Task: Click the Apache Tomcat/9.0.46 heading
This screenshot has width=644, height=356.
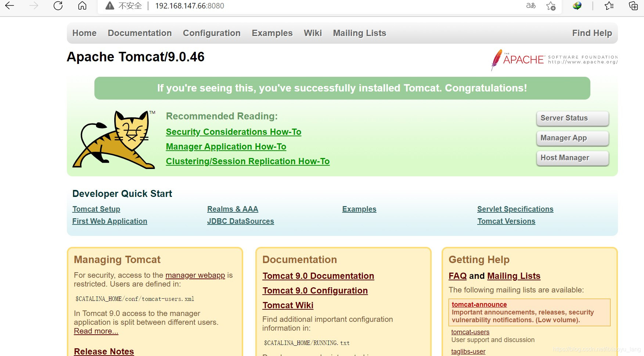Action: click(136, 57)
